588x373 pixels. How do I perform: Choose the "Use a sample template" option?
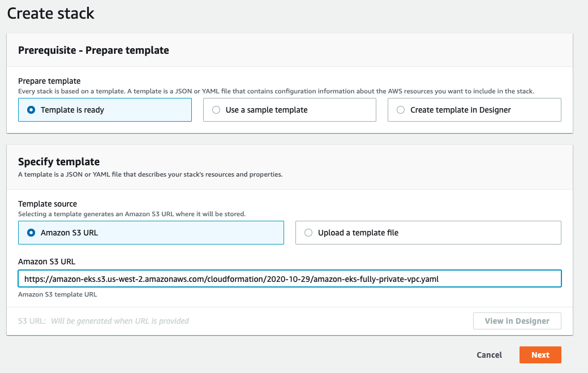[x=215, y=110]
